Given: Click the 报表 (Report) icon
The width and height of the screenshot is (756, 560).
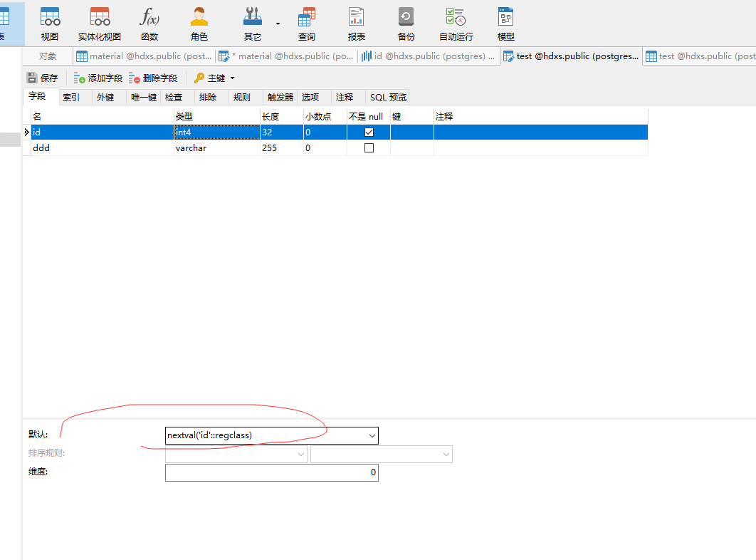Looking at the screenshot, I should pyautogui.click(x=357, y=24).
